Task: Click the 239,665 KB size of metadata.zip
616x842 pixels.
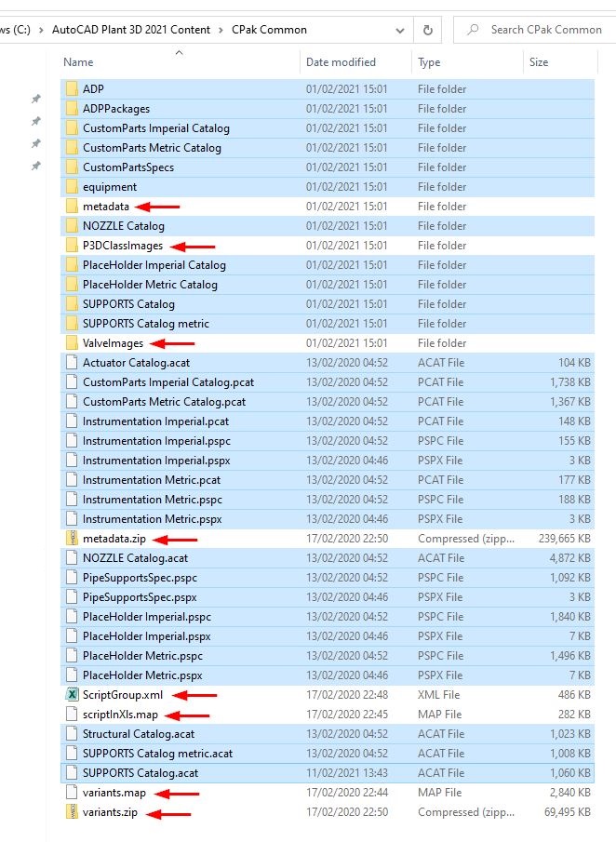Action: click(564, 539)
